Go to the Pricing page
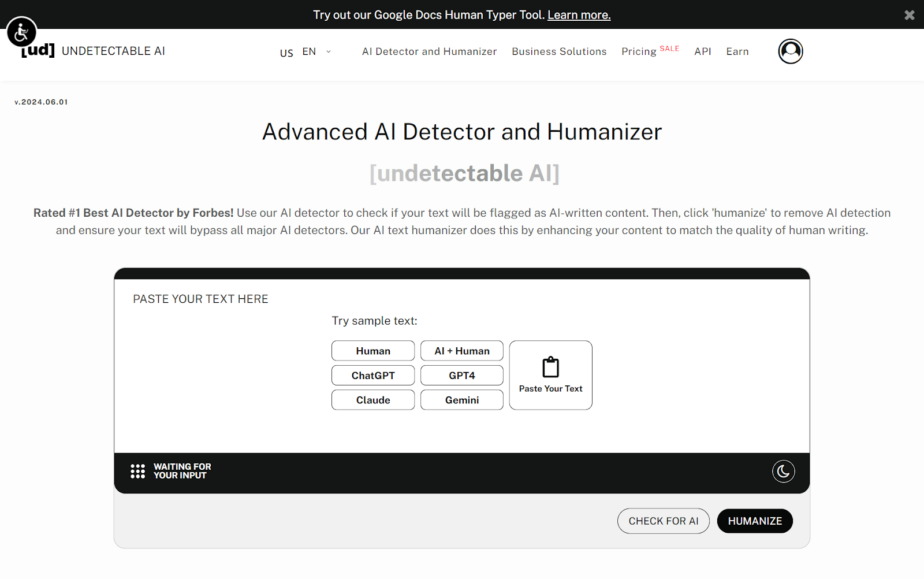Screen dimensions: 924x579 coord(639,51)
